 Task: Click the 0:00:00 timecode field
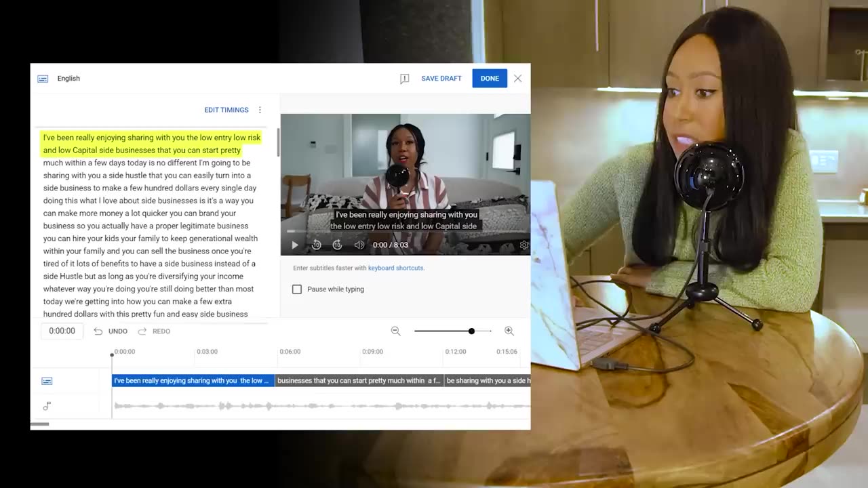click(x=62, y=331)
